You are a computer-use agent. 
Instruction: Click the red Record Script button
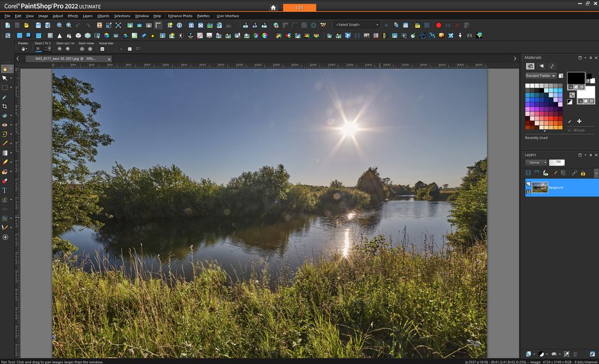pos(438,25)
